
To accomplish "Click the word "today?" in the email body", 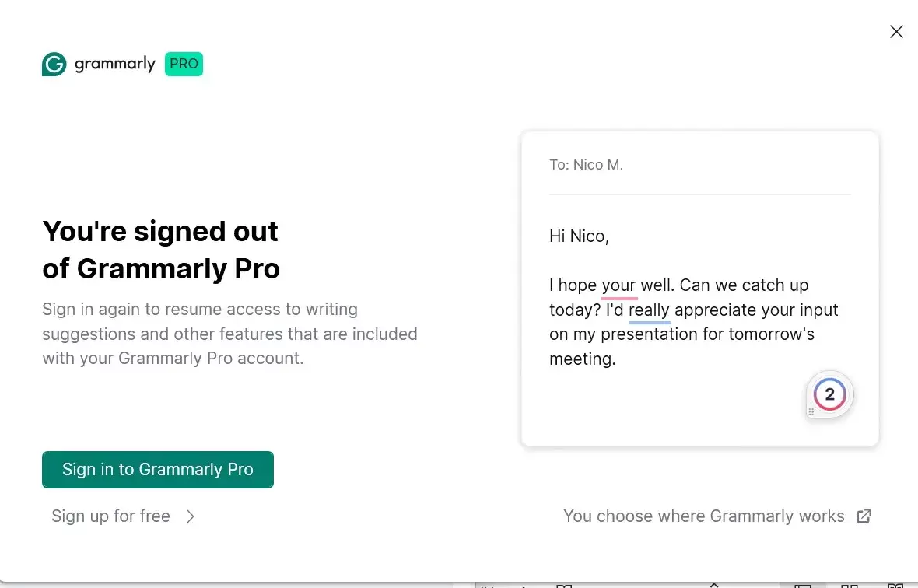I will (x=575, y=310).
